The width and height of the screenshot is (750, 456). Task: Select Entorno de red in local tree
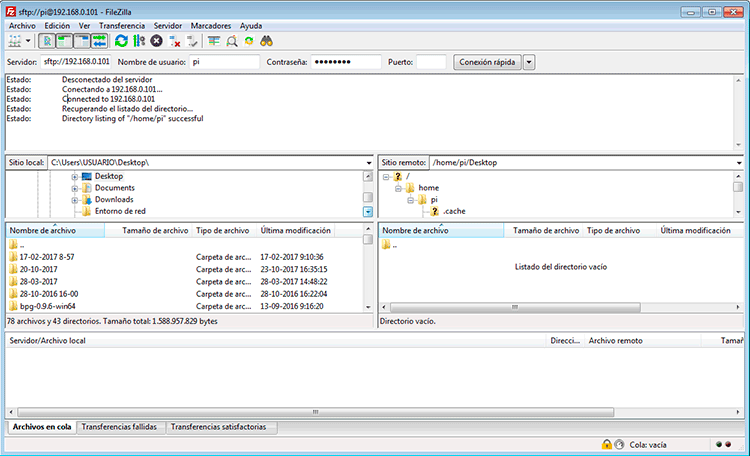click(120, 211)
